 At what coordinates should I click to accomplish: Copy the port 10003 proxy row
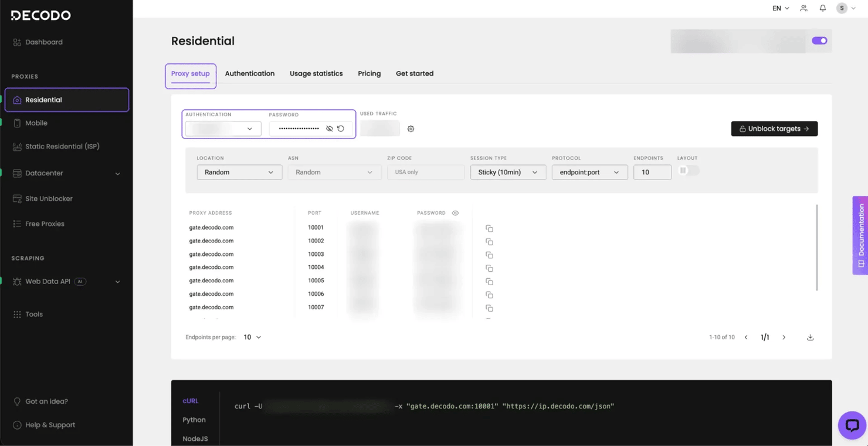pyautogui.click(x=489, y=255)
